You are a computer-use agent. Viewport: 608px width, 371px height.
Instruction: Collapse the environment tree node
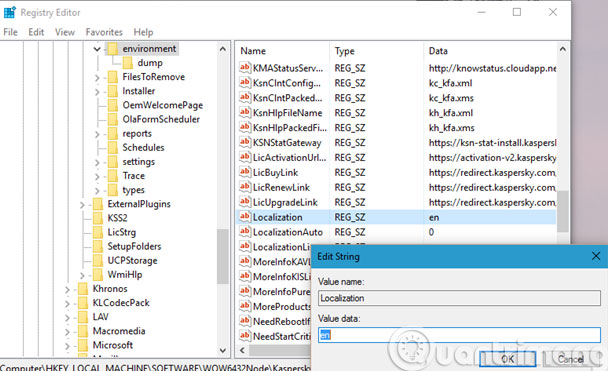(x=97, y=49)
